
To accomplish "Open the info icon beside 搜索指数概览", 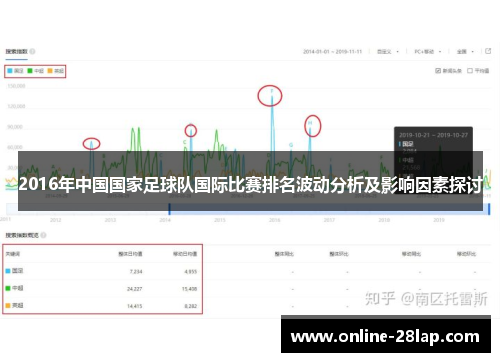I will tap(43, 235).
